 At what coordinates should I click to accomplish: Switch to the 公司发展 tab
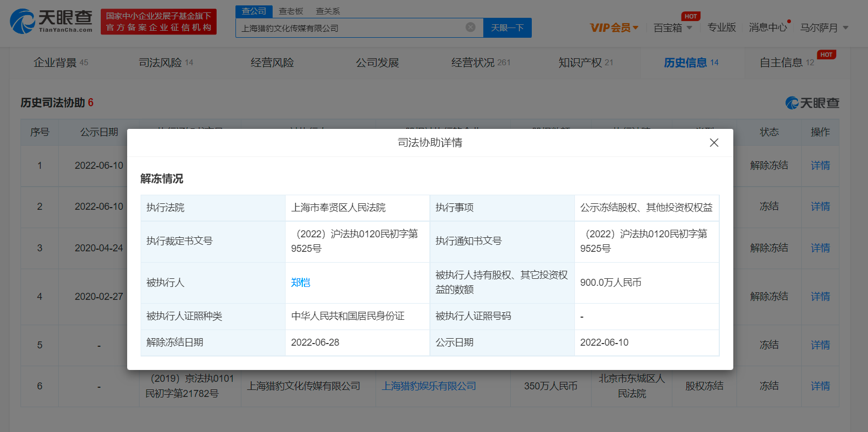(x=377, y=63)
